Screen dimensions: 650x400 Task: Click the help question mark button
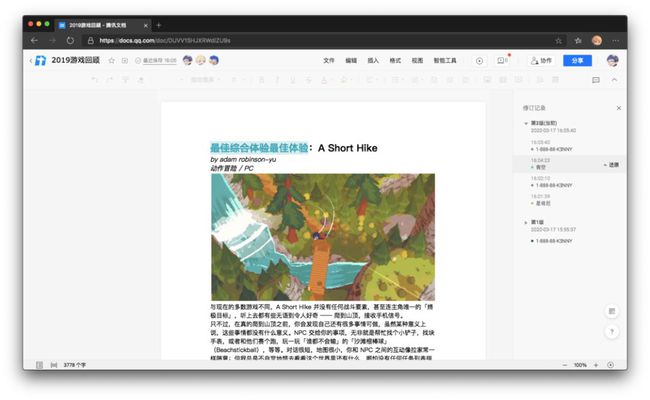612,332
